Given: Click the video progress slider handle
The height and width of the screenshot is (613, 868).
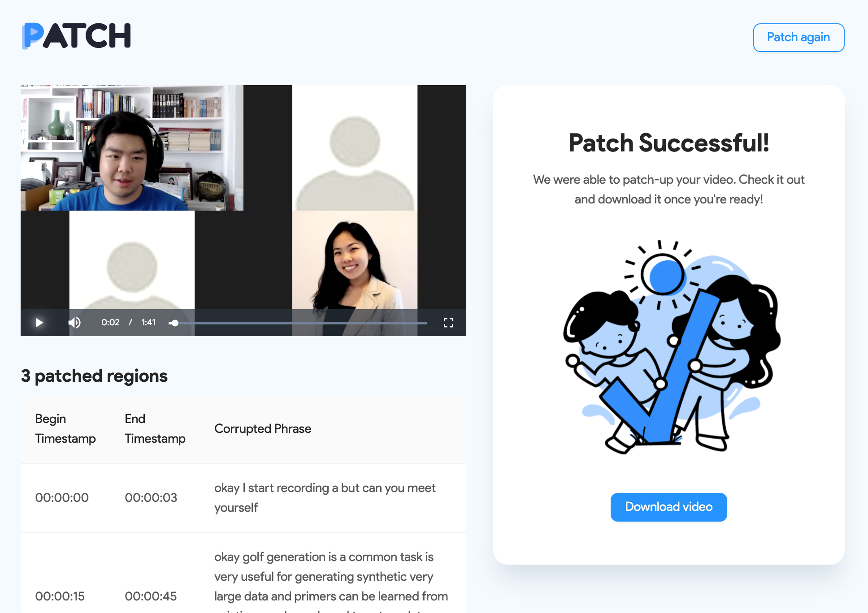Looking at the screenshot, I should click(x=175, y=323).
